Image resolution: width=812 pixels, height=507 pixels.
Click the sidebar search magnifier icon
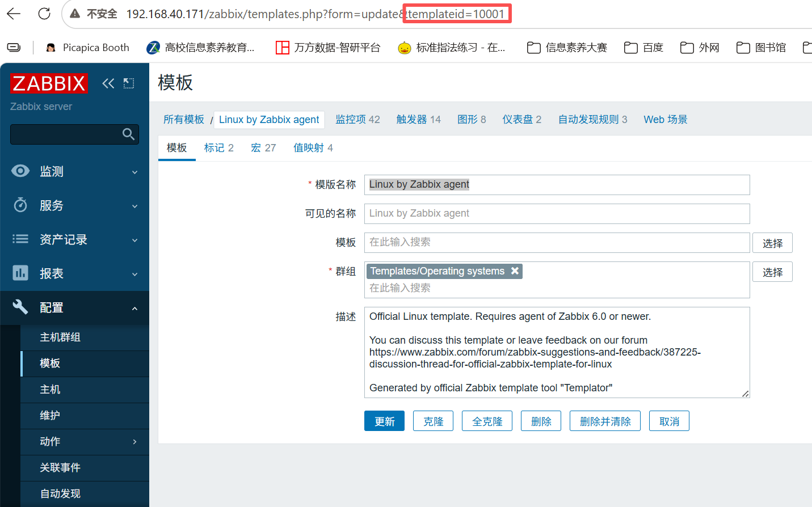point(129,134)
